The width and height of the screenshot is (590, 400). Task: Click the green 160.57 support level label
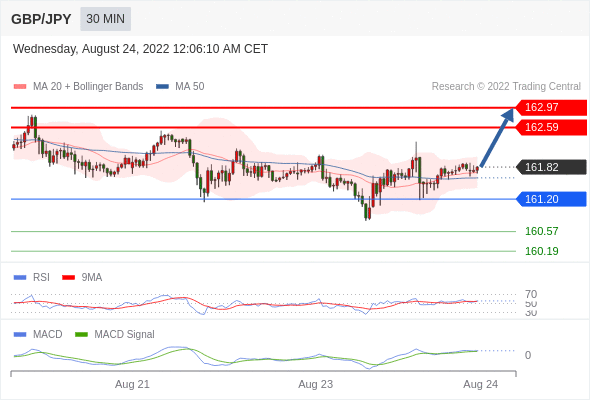click(x=541, y=231)
